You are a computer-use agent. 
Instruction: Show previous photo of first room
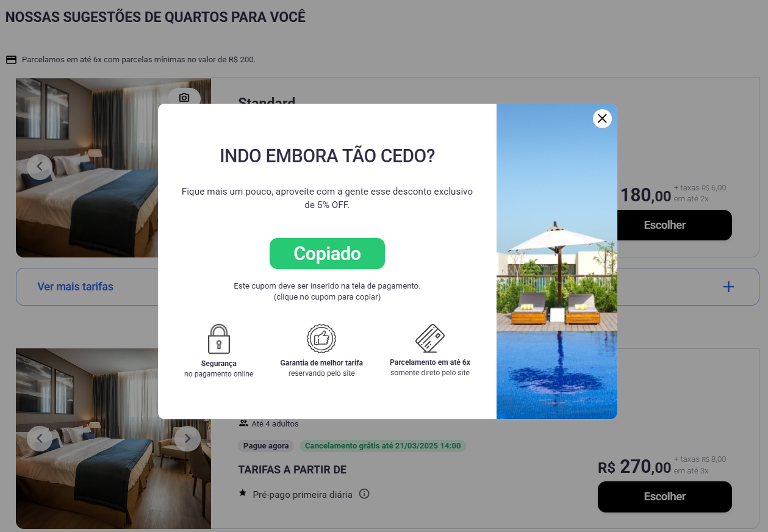coord(40,166)
